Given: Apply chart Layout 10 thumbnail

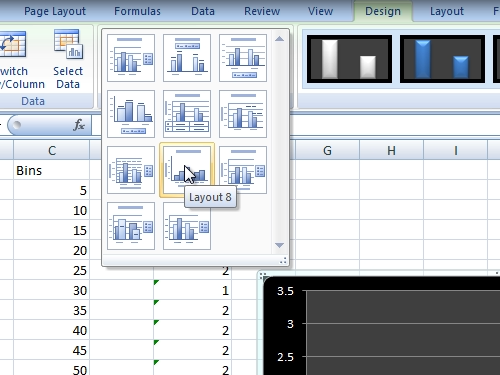Looking at the screenshot, I should tap(131, 226).
